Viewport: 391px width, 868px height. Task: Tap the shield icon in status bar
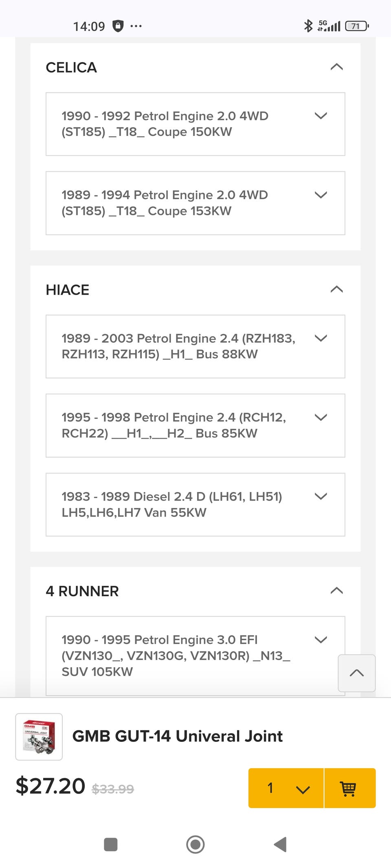[x=118, y=26]
